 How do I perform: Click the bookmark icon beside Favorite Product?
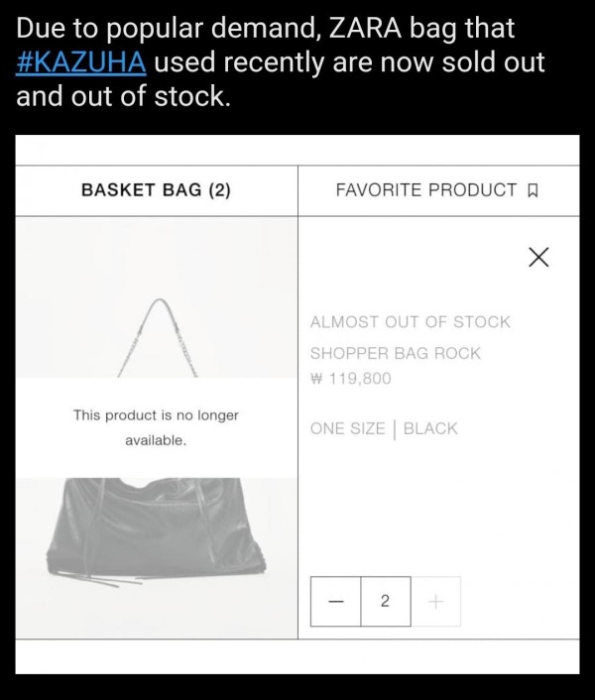pyautogui.click(x=533, y=191)
